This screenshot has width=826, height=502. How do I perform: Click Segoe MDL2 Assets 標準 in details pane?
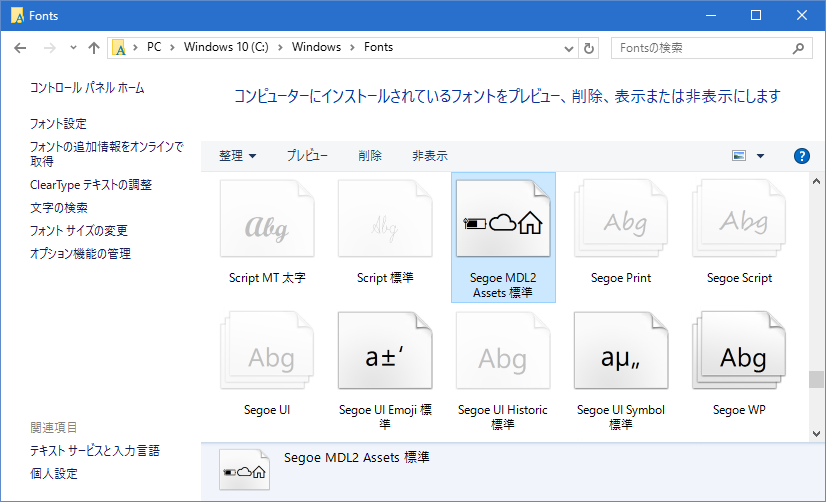tap(357, 457)
